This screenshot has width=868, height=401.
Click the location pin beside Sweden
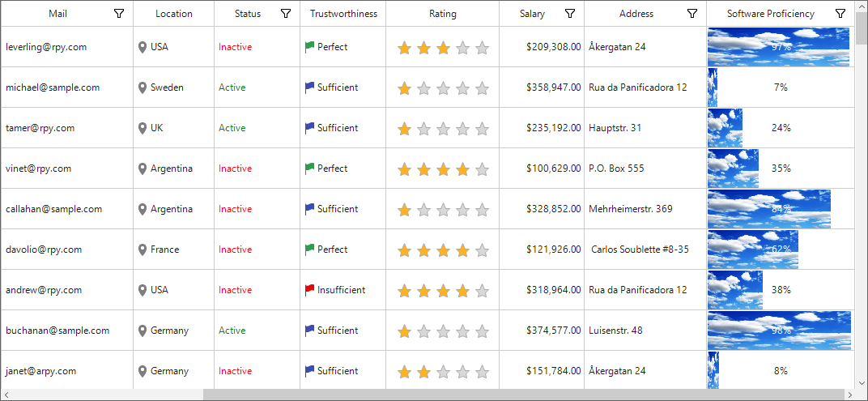(x=143, y=87)
